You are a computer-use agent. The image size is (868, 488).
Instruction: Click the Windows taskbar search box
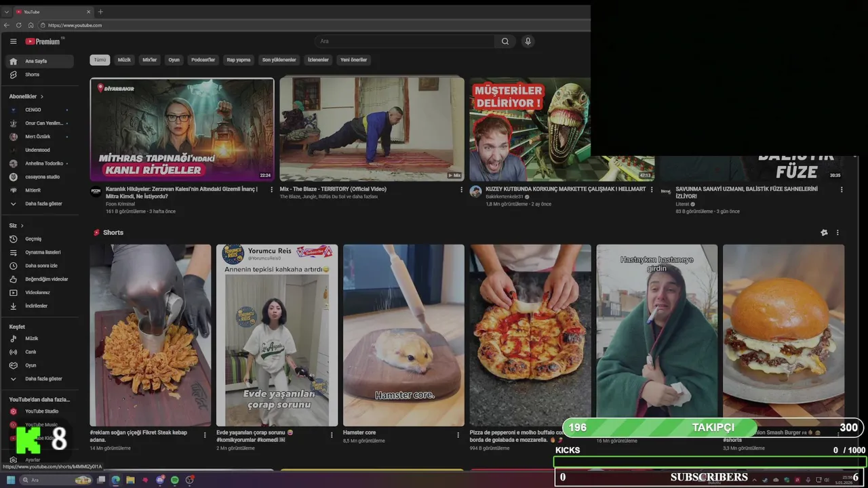coord(56,480)
